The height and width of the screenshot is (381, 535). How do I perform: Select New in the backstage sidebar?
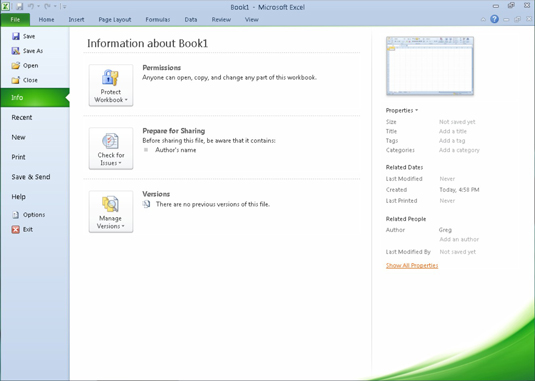pyautogui.click(x=18, y=137)
